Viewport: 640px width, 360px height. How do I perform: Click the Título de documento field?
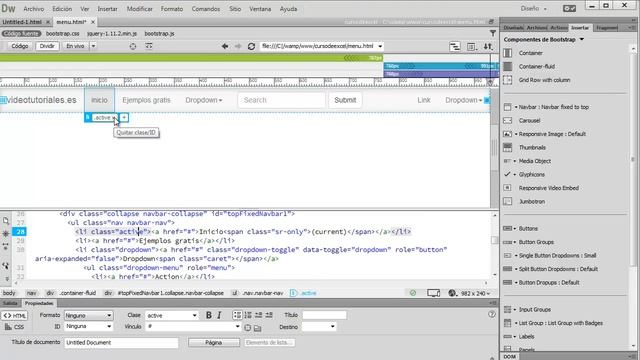pos(121,342)
